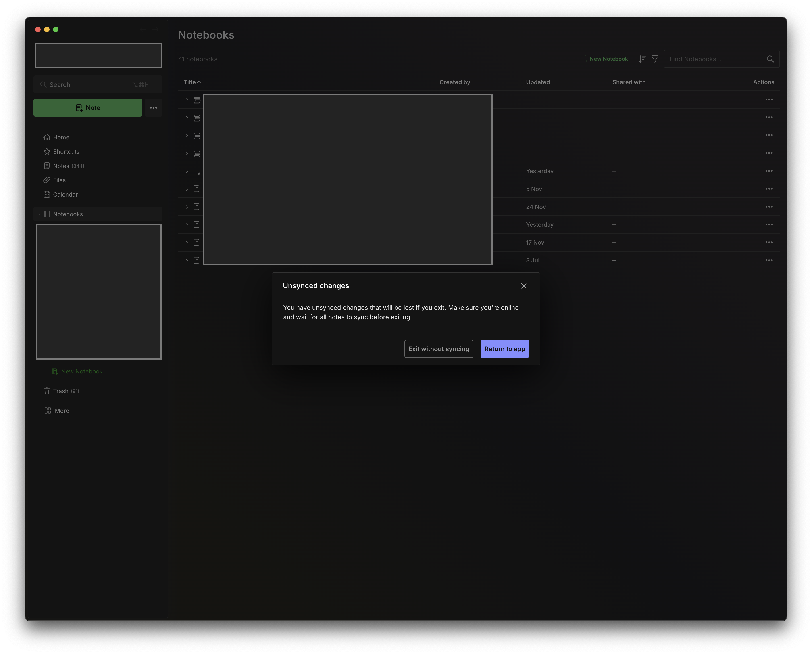Click the 17 Nov updated date
The height and width of the screenshot is (654, 812).
[535, 243]
